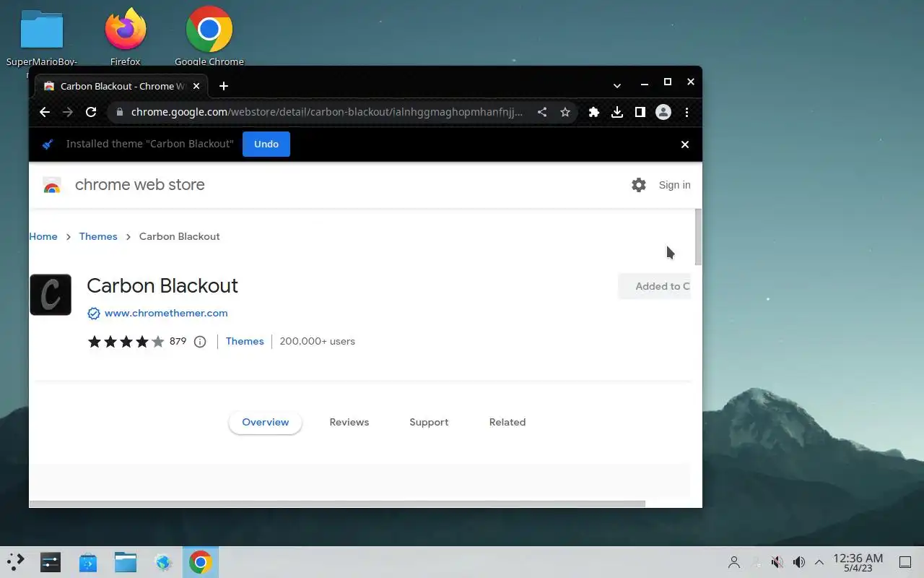The width and height of the screenshot is (924, 578).
Task: Open Chrome Web Store settings gear
Action: coord(639,185)
